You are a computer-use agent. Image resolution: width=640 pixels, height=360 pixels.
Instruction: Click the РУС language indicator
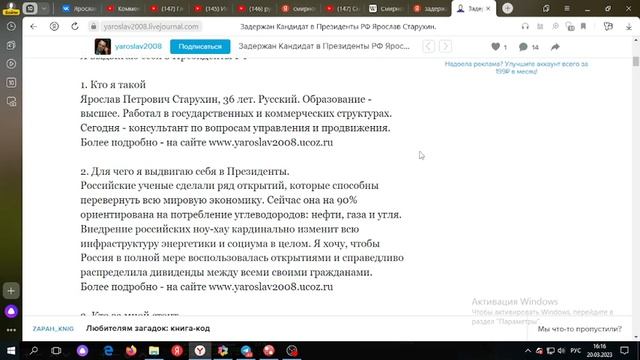(576, 351)
